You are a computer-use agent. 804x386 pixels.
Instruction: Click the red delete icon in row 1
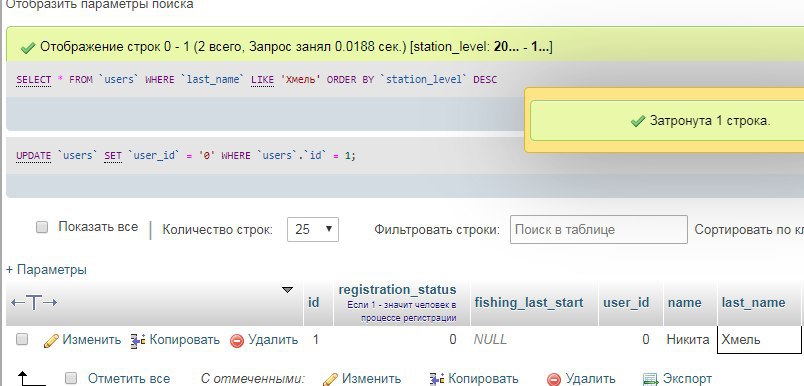click(237, 341)
